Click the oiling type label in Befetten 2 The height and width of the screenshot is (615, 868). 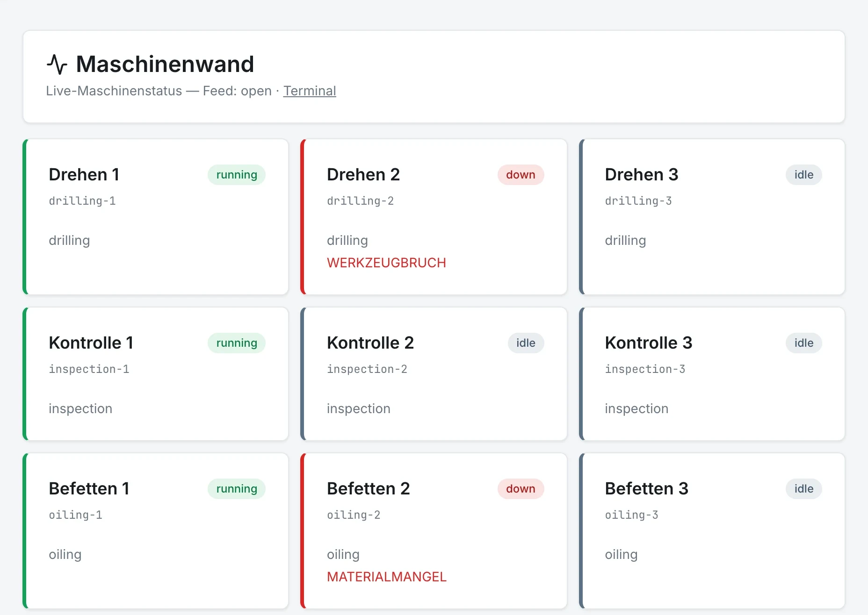[343, 555]
